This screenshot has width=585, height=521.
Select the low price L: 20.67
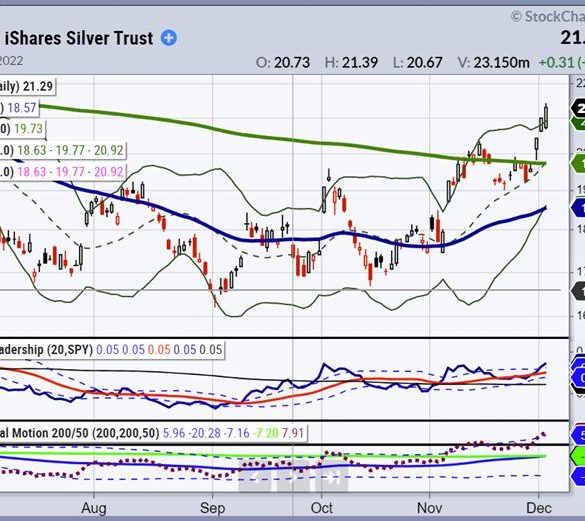418,62
